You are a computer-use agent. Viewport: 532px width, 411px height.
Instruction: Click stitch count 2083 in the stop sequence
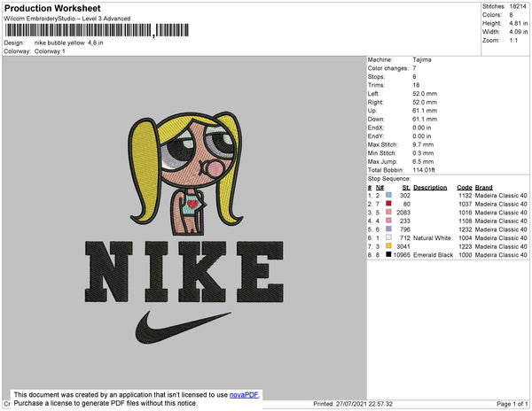point(403,213)
